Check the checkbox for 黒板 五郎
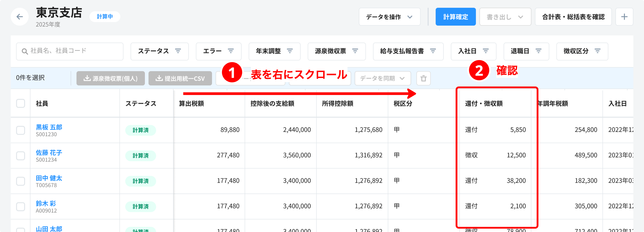 (21, 130)
